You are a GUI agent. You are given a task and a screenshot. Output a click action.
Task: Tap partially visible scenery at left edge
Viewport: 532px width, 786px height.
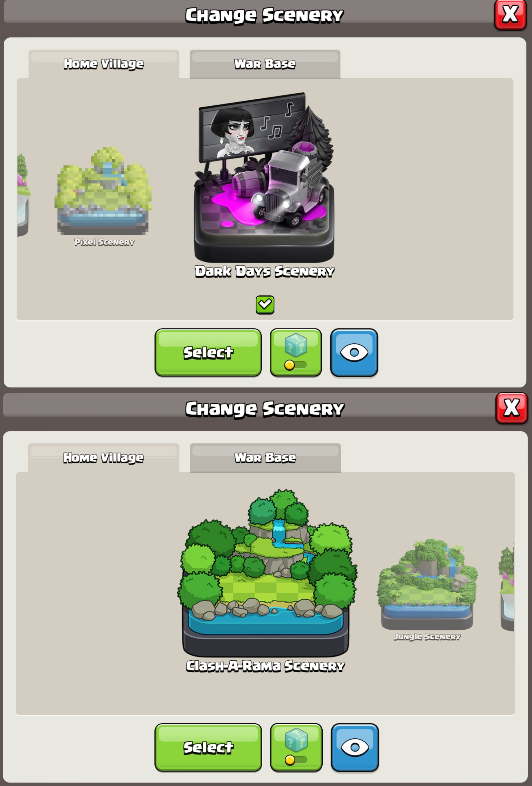pyautogui.click(x=23, y=195)
